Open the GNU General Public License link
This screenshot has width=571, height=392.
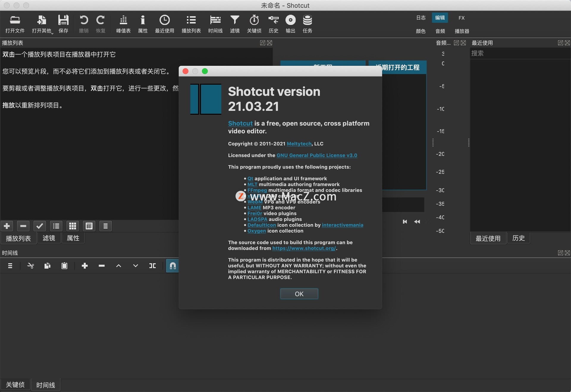pos(317,155)
